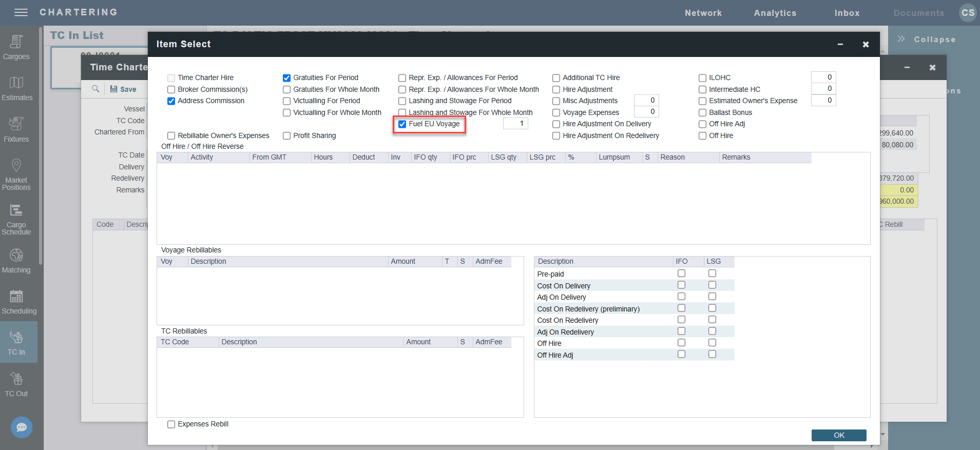
Task: Click the OK button
Action: pos(838,435)
